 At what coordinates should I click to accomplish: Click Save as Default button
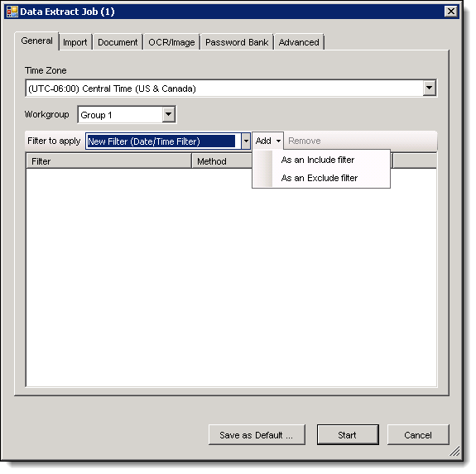pyautogui.click(x=257, y=435)
